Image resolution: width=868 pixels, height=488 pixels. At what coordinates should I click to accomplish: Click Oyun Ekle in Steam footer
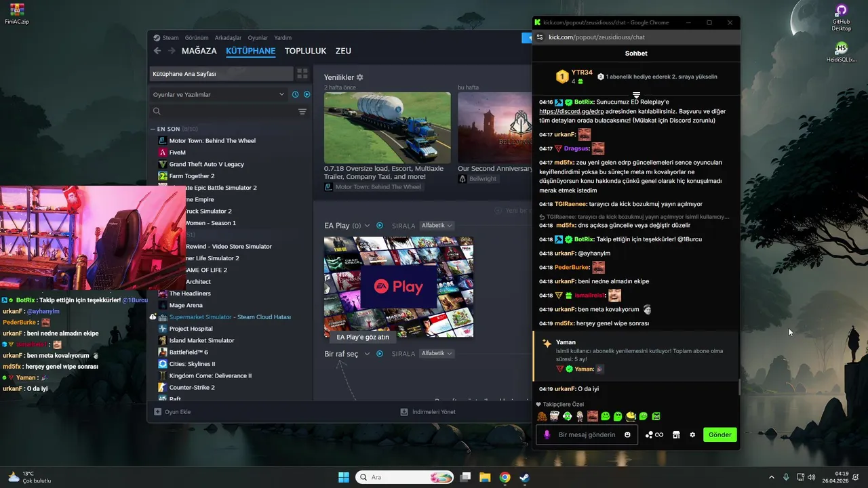(x=172, y=411)
